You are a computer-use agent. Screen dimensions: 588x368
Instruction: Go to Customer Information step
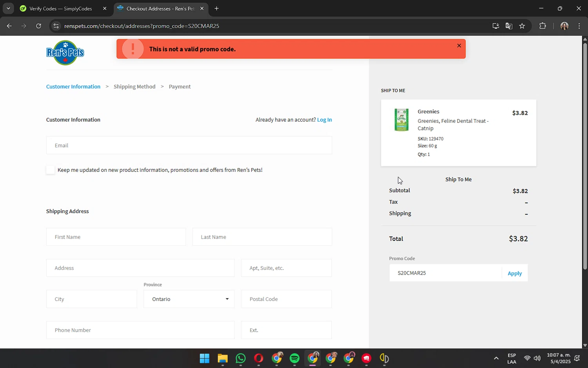[73, 87]
